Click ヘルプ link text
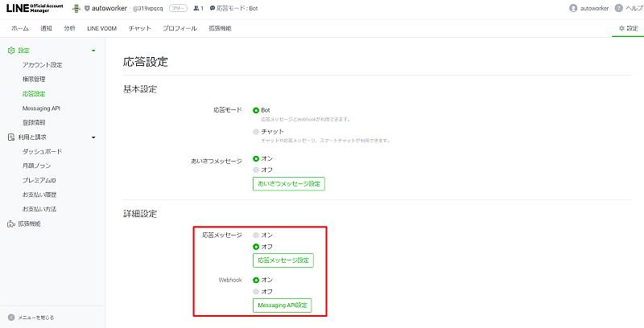 click(x=634, y=8)
